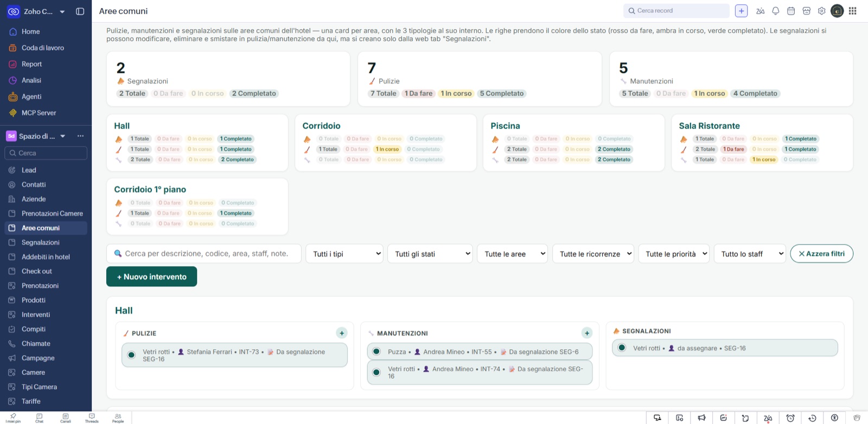
Task: Click the Cerca per descrizione search box
Action: coord(204,254)
